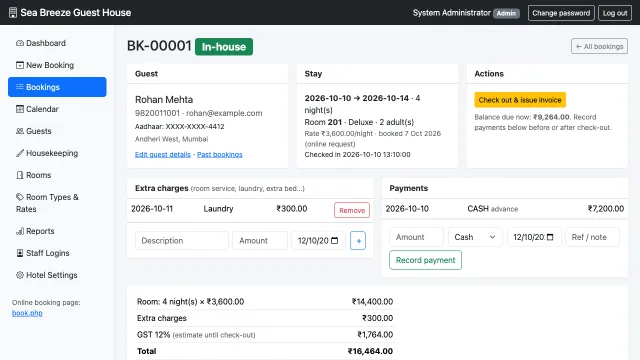The width and height of the screenshot is (640, 360).
Task: Click the Reports bar chart icon
Action: [20, 231]
